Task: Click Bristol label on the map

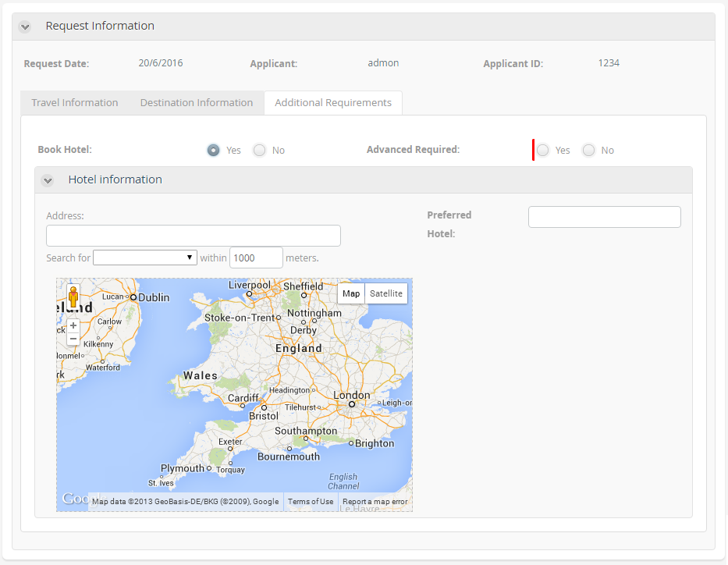Action: click(x=264, y=416)
